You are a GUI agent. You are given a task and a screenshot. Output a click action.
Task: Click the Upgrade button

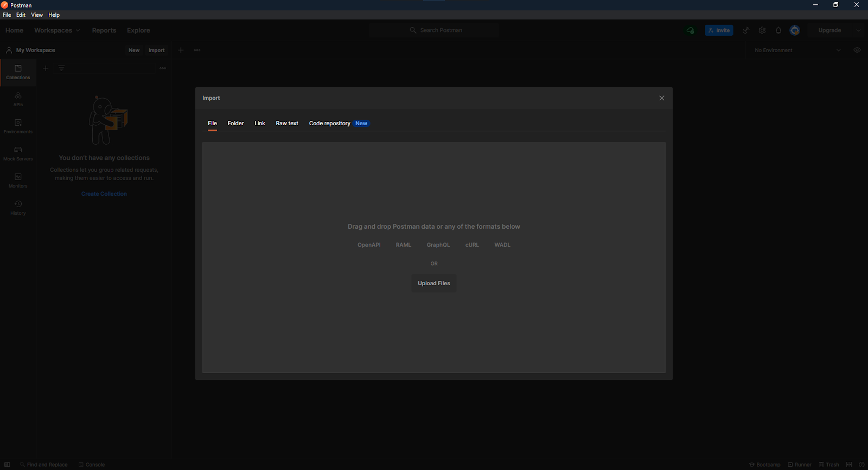click(x=829, y=30)
